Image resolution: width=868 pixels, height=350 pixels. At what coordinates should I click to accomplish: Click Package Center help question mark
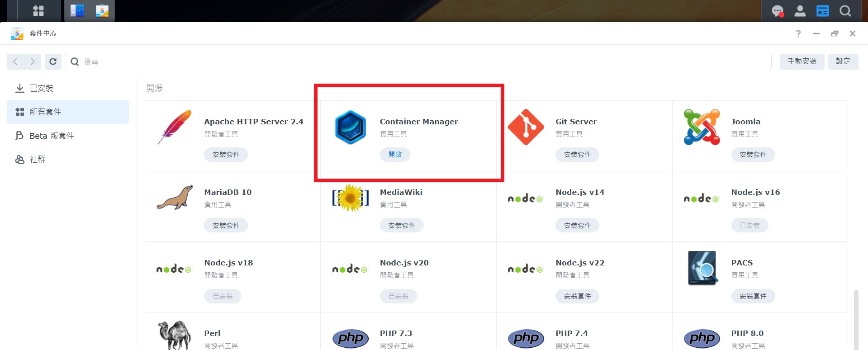pyautogui.click(x=798, y=33)
